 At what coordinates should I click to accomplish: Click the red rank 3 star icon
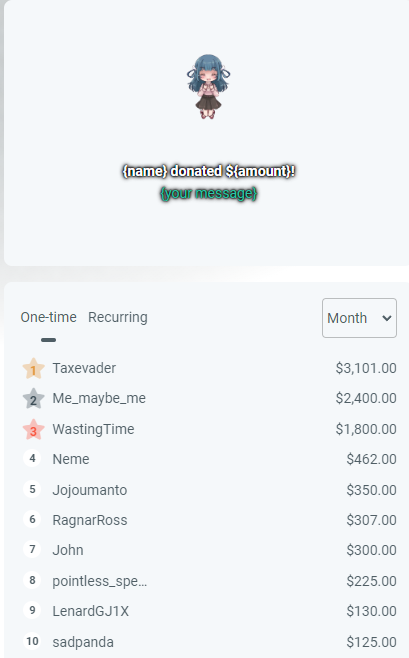click(33, 430)
